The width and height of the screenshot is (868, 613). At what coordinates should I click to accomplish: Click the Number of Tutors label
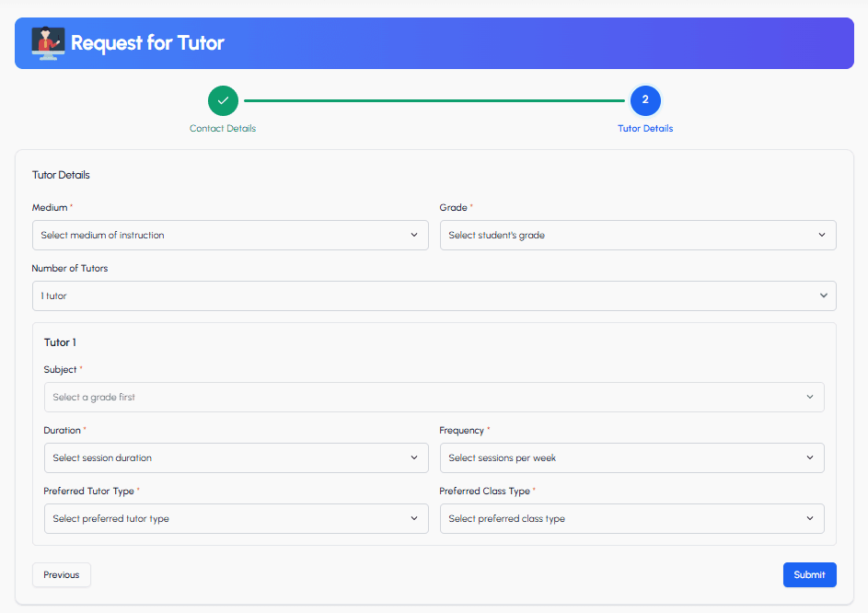[70, 268]
